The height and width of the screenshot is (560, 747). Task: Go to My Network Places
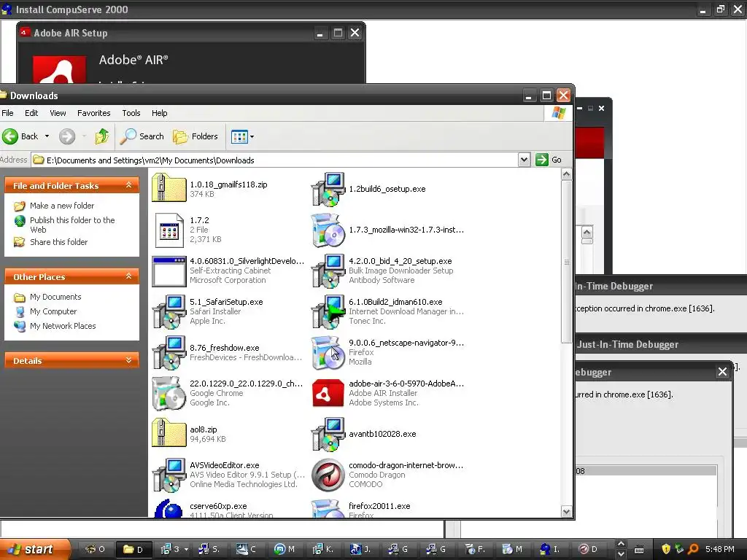click(x=63, y=326)
